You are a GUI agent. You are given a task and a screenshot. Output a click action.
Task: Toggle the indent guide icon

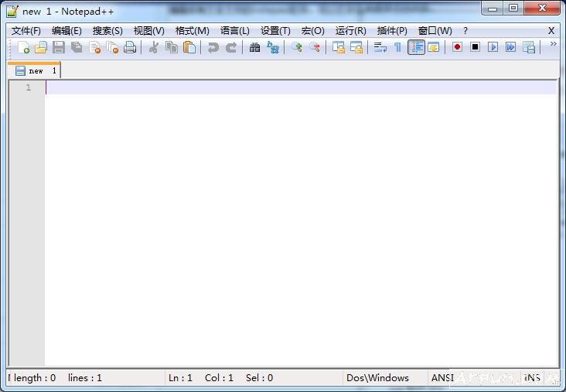pyautogui.click(x=416, y=47)
